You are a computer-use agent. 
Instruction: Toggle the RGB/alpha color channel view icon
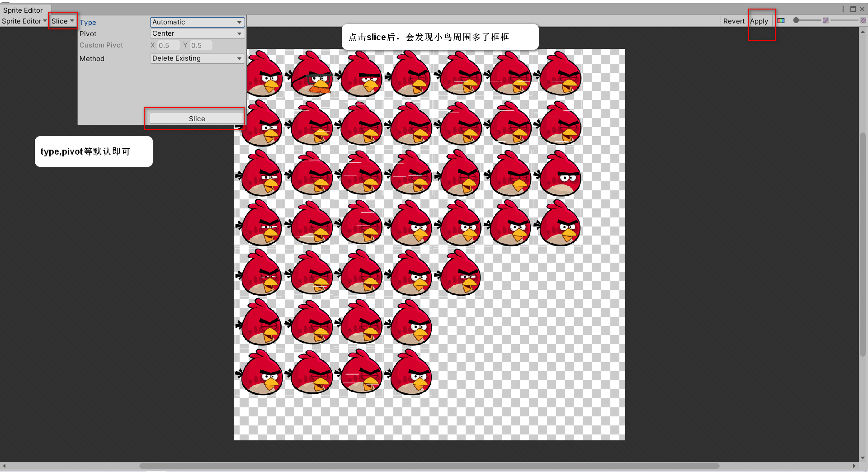(781, 21)
